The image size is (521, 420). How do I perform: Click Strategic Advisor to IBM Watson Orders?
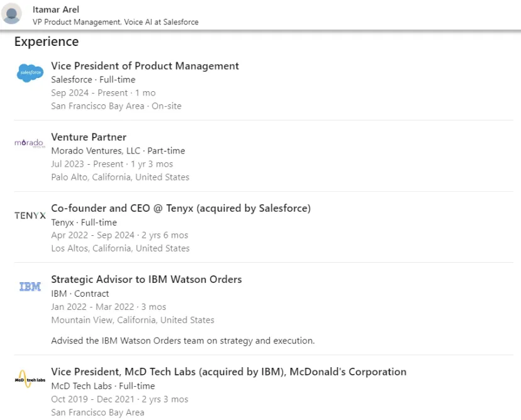tap(146, 279)
